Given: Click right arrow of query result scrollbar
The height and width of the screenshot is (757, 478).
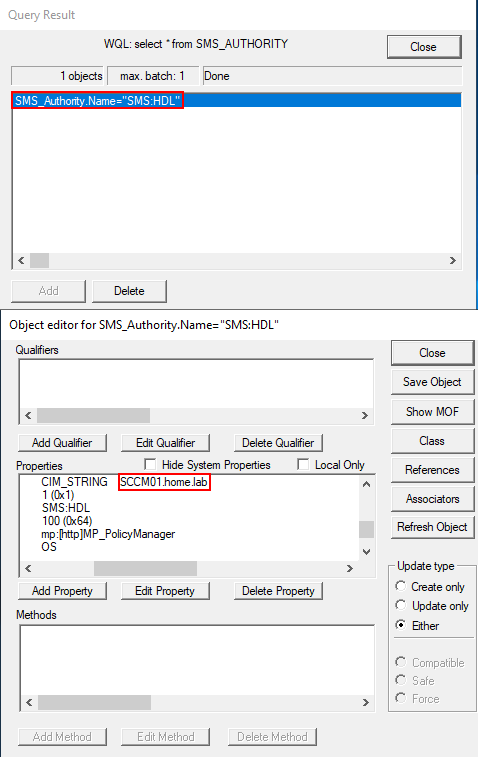Looking at the screenshot, I should pos(453,260).
